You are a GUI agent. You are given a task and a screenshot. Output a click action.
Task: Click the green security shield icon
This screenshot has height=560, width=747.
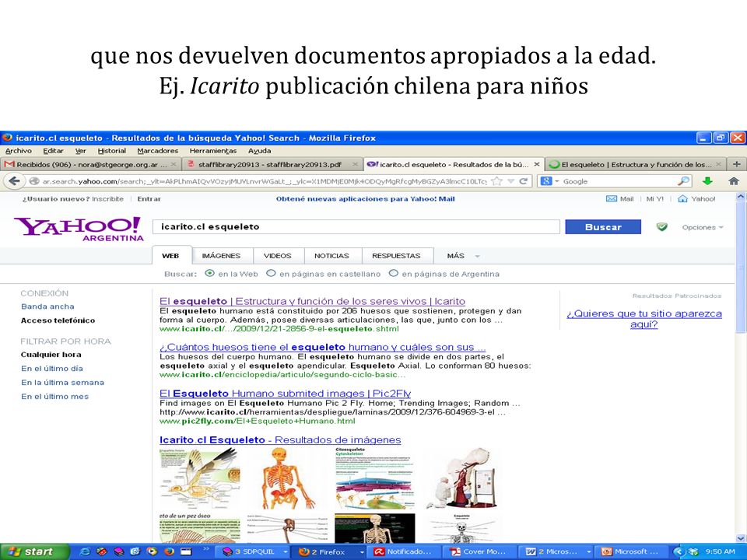[661, 226]
